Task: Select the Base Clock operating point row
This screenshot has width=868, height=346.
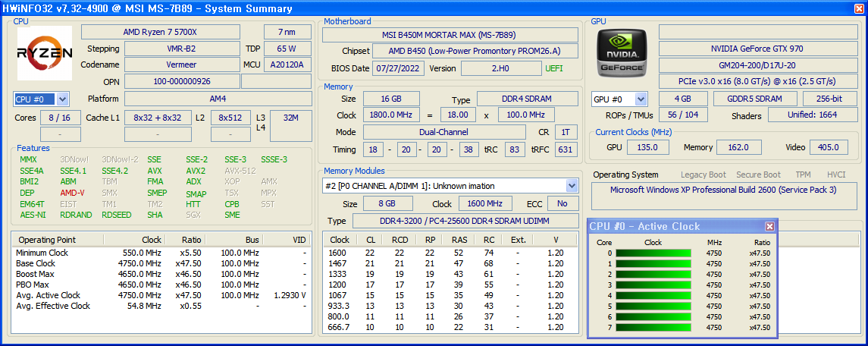Action: coord(161,263)
